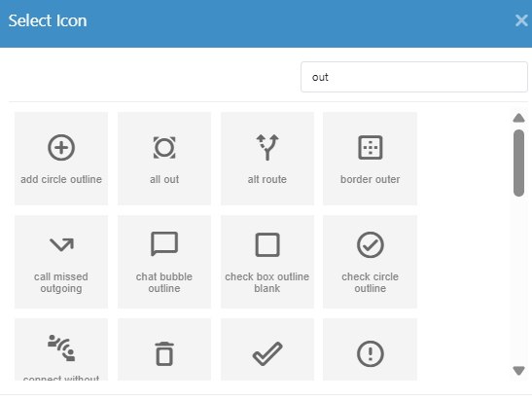Pick the check box outline blank icon
This screenshot has width=532, height=402.
pos(267,262)
